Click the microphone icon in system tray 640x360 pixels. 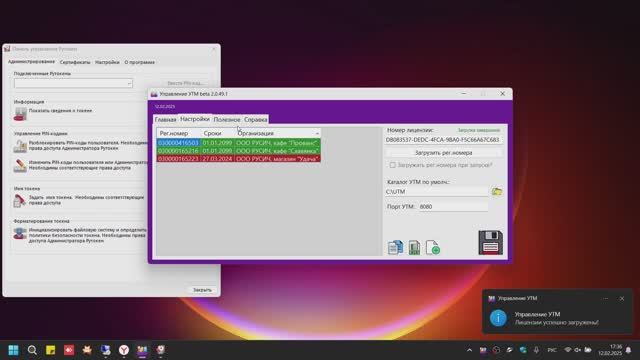(x=536, y=350)
